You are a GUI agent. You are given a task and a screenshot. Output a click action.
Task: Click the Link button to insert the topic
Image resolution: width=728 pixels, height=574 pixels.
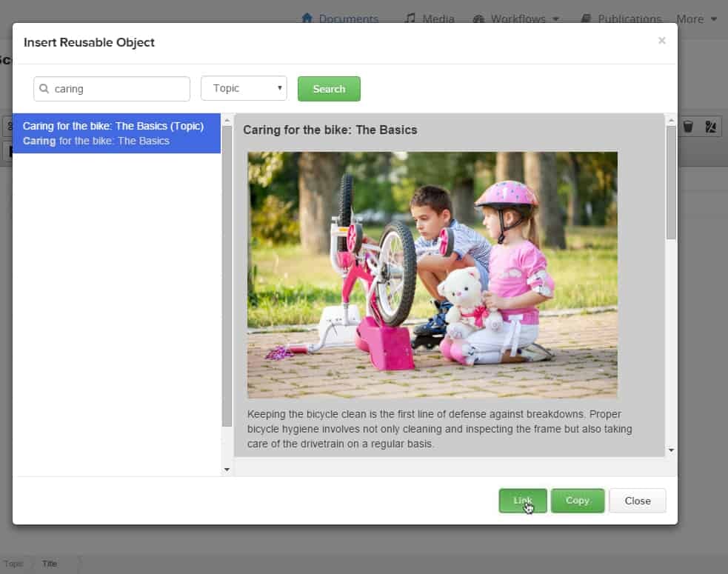tap(523, 501)
